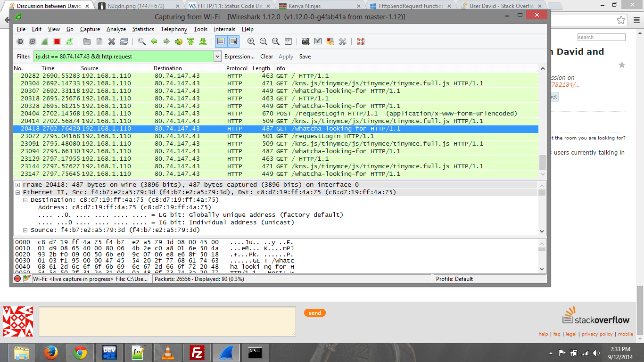Edit capture filters icon
The image size is (644, 362).
click(x=306, y=41)
